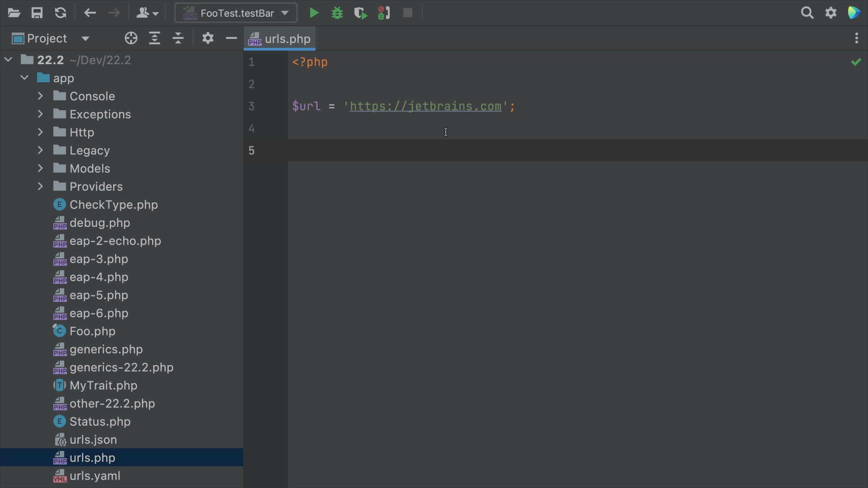Switch to the urls.php editor tab
The image size is (868, 488).
(x=280, y=39)
